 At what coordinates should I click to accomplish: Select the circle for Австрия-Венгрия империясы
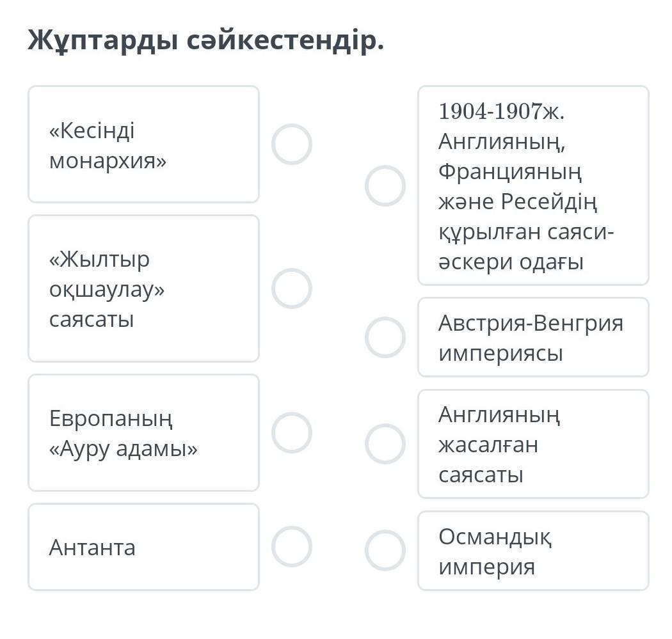385,337
